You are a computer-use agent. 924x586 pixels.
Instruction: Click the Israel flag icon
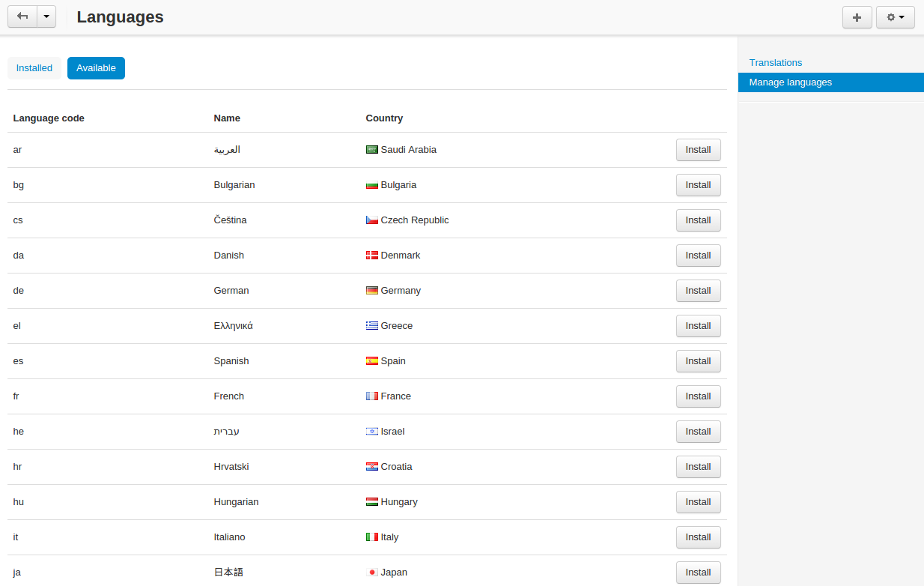click(372, 432)
